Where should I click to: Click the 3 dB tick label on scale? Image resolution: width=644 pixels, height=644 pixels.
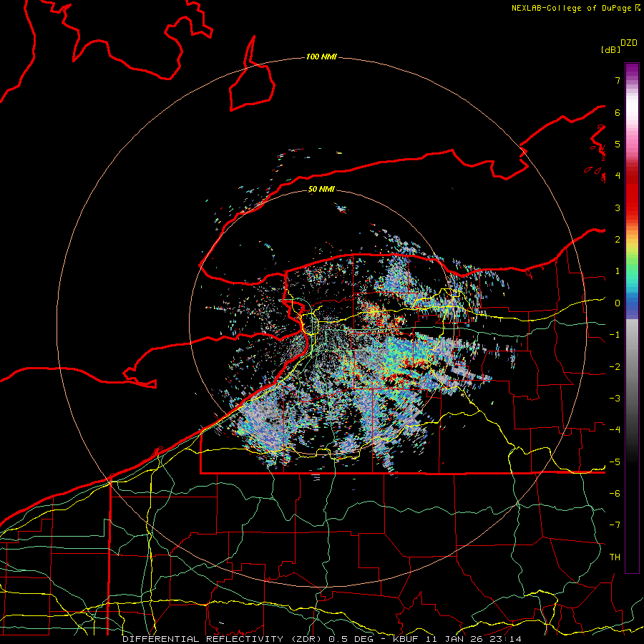click(618, 208)
